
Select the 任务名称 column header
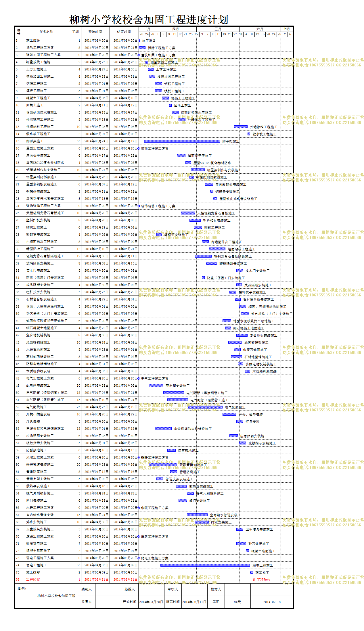pyautogui.click(x=46, y=32)
